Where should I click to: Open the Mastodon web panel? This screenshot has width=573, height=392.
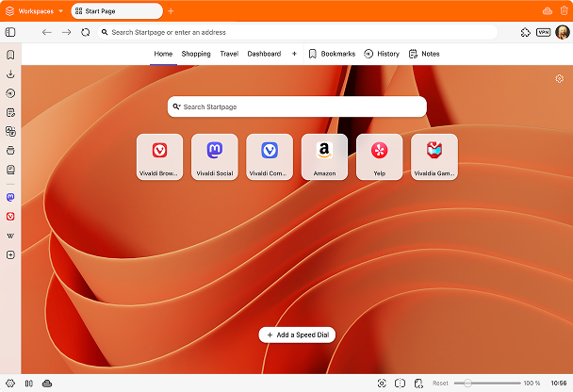10,198
